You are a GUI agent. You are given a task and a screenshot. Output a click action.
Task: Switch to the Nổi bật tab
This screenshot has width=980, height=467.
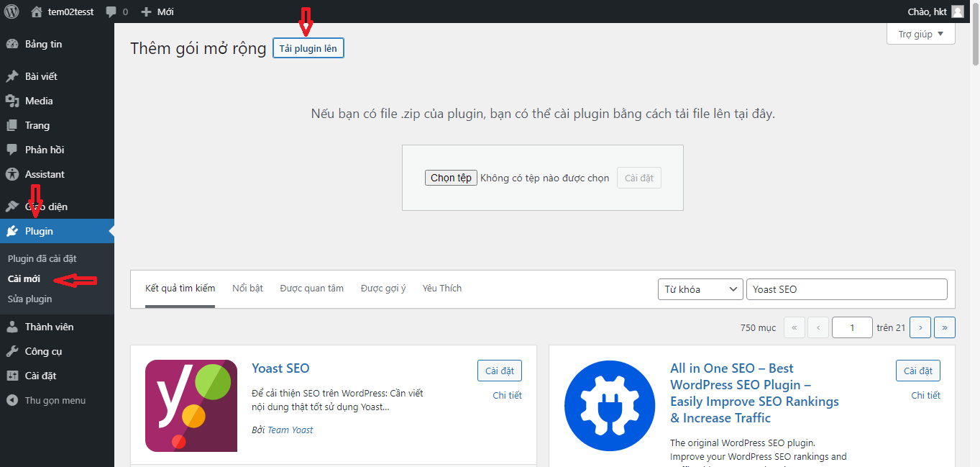247,289
